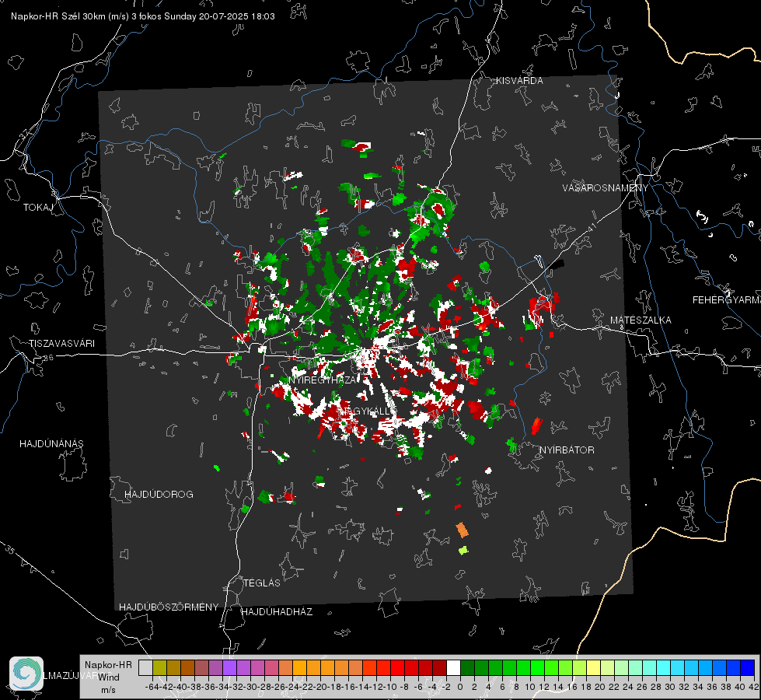Pick the olive legend swatch above -64

point(159,668)
